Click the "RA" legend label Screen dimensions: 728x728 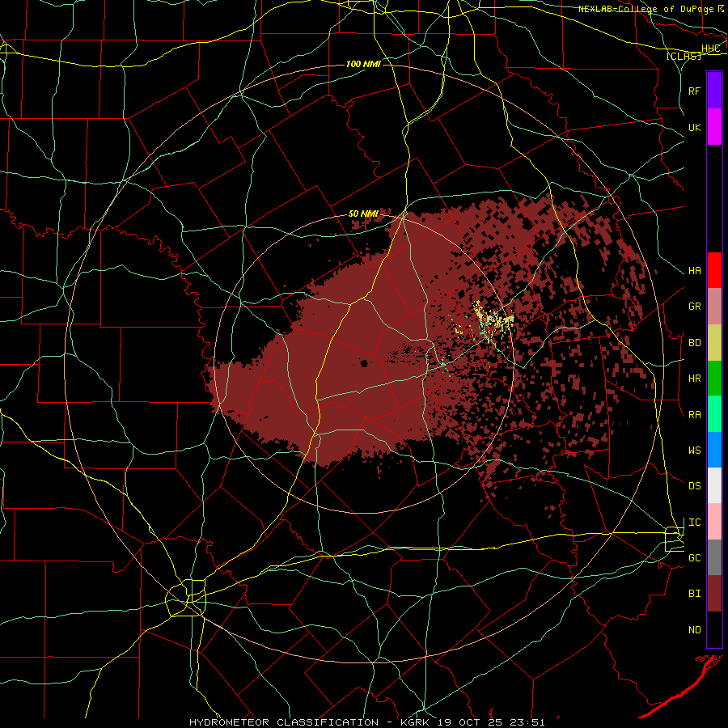(x=694, y=415)
